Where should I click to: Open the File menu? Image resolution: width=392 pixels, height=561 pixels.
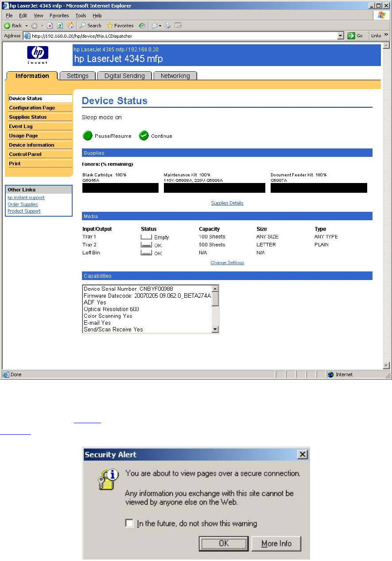tap(9, 16)
